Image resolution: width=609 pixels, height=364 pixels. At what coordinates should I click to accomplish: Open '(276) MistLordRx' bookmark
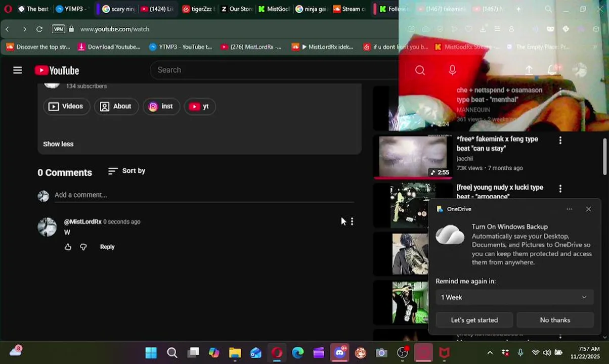click(x=251, y=47)
